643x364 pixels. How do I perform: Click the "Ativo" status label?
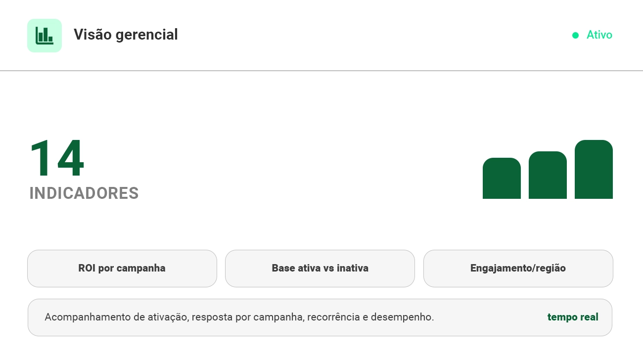[599, 35]
